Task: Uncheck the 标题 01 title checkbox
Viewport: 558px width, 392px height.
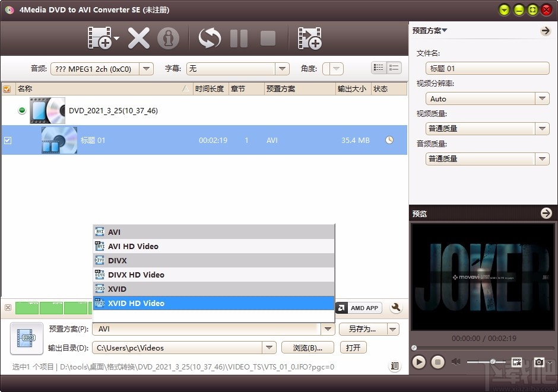Action: [x=8, y=141]
